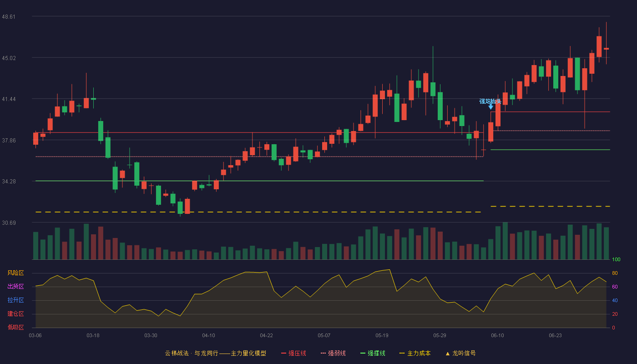Click the 0 indicator scale value

613,328
